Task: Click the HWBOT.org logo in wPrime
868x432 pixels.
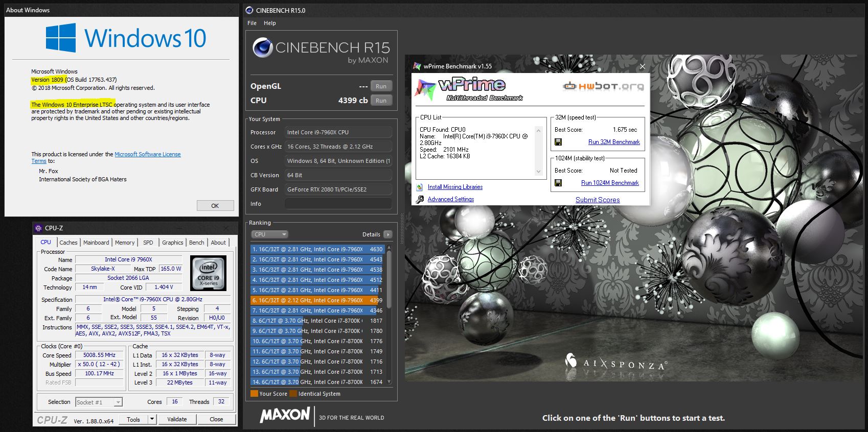Action: click(x=603, y=86)
